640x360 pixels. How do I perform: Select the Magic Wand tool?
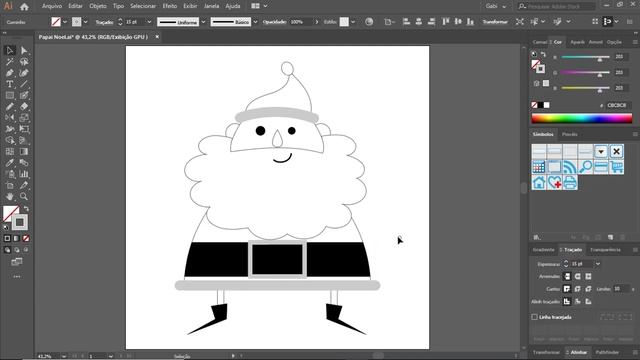click(9, 62)
